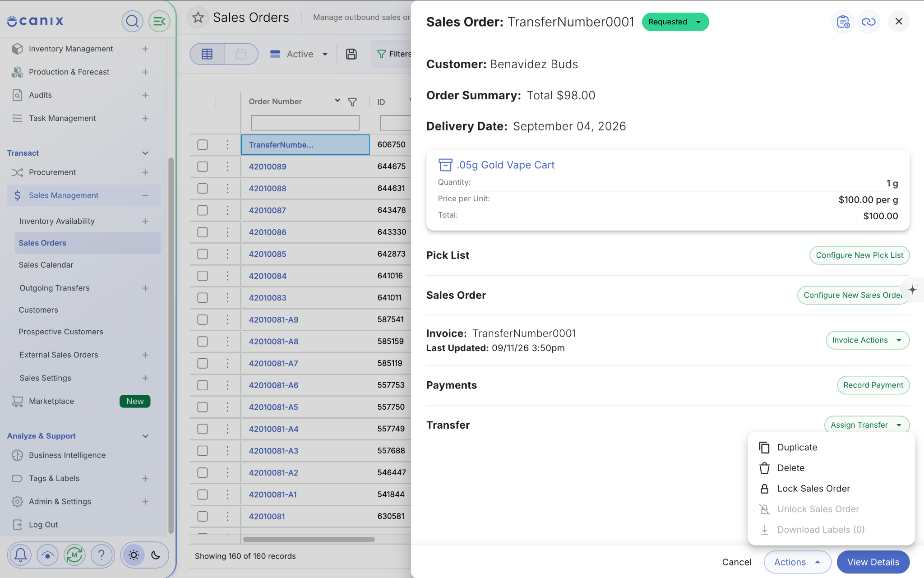
Task: Click the horizontal scrollbar under the orders table
Action: click(309, 540)
